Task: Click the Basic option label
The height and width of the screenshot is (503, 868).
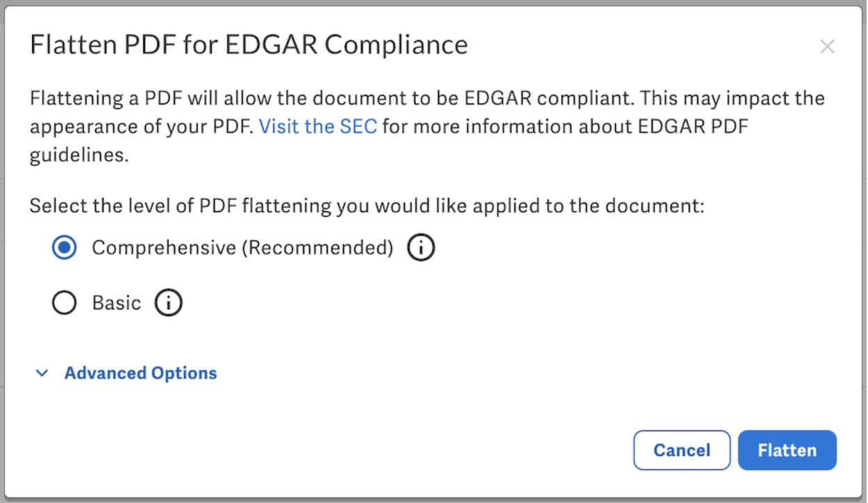Action: click(116, 303)
